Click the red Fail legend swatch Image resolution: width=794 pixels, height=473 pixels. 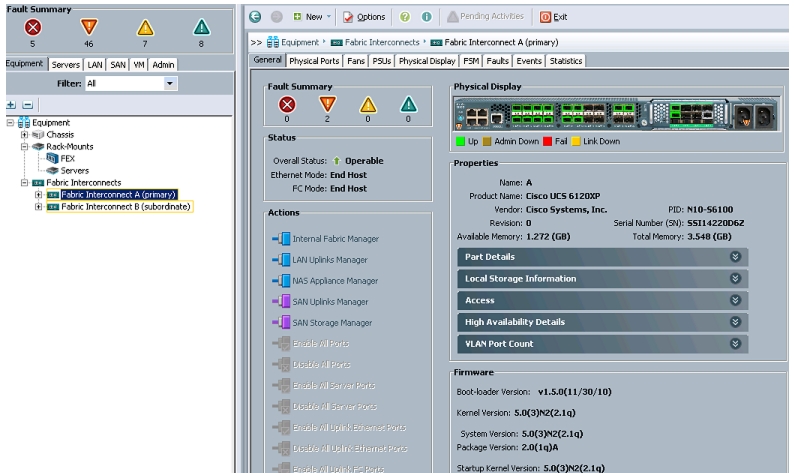[x=547, y=141]
